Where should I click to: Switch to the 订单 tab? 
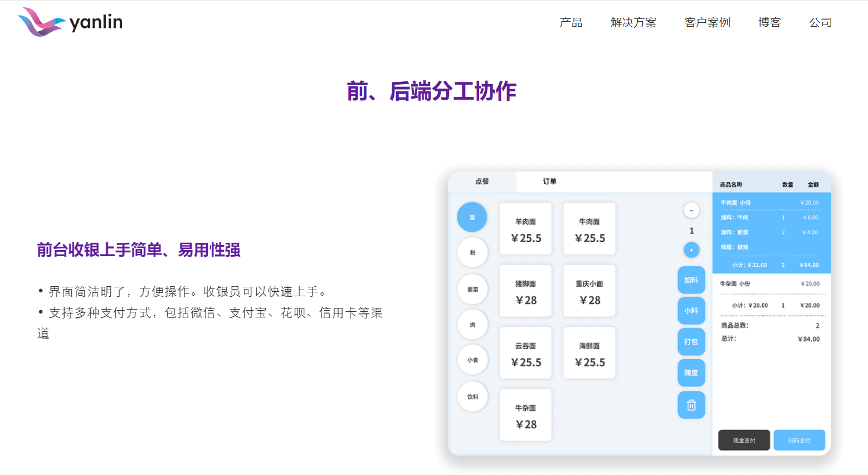click(x=549, y=182)
